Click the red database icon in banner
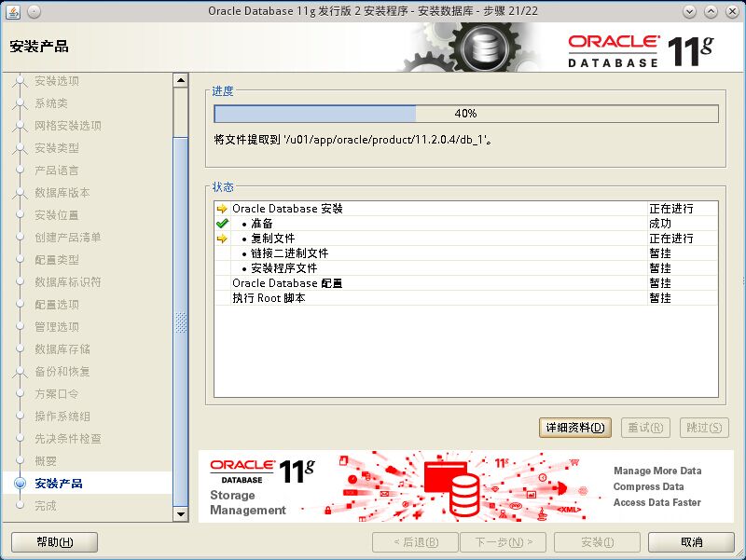 click(452, 487)
